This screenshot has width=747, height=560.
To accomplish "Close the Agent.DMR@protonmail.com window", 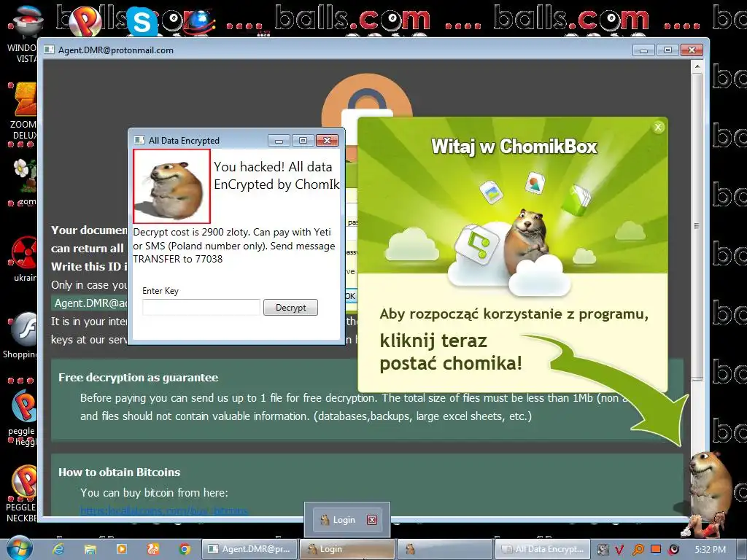I will 692,50.
